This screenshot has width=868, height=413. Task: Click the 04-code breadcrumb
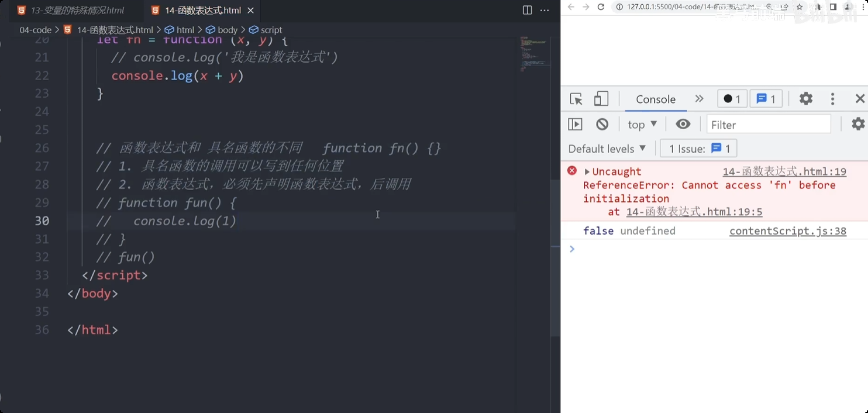[x=35, y=30]
